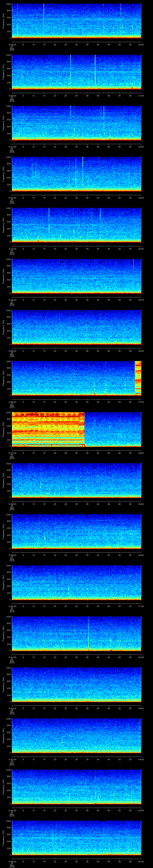153x868 pixels.
Task: Select the bright spike at 33 seconds in the 5:32 spectrogram
Action: tap(83, 170)
